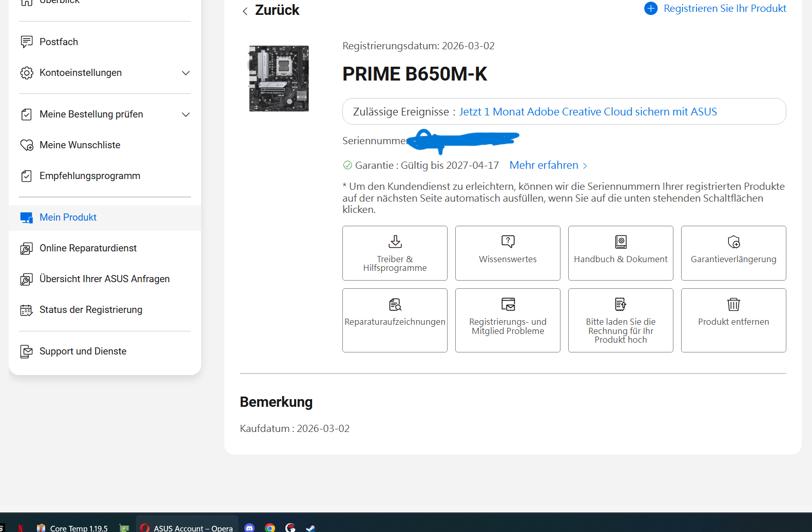This screenshot has height=532, width=812.
Task: Expand the Meine Bestellung prüfen chevron
Action: coord(186,114)
